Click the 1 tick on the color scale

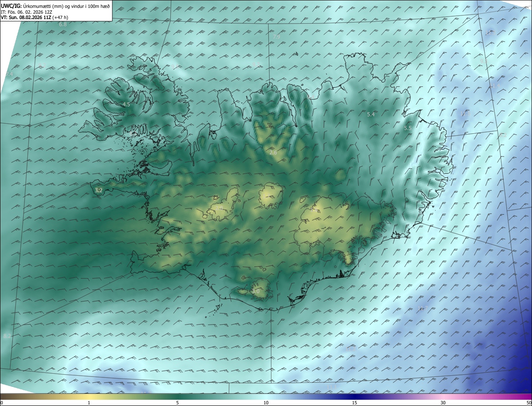coord(89,403)
